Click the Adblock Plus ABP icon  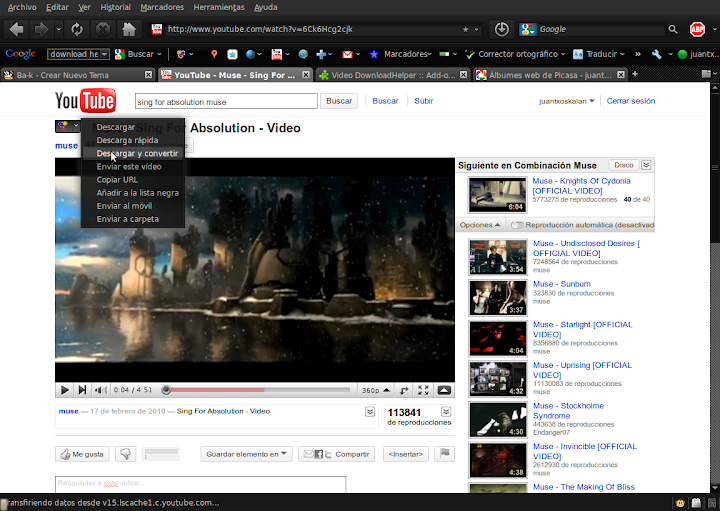[697, 29]
